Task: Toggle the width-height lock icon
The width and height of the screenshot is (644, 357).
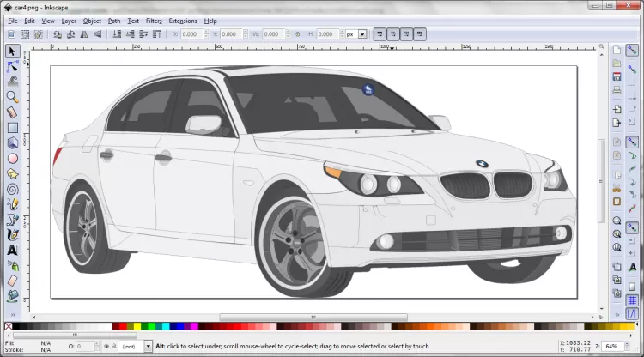Action: [298, 34]
